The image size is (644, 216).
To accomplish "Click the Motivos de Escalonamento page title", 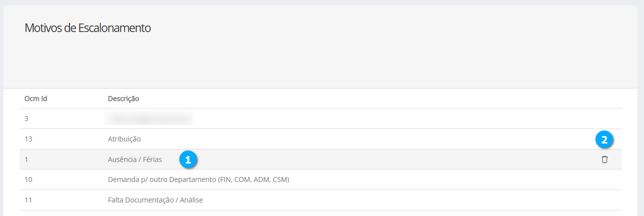I will 88,28.
